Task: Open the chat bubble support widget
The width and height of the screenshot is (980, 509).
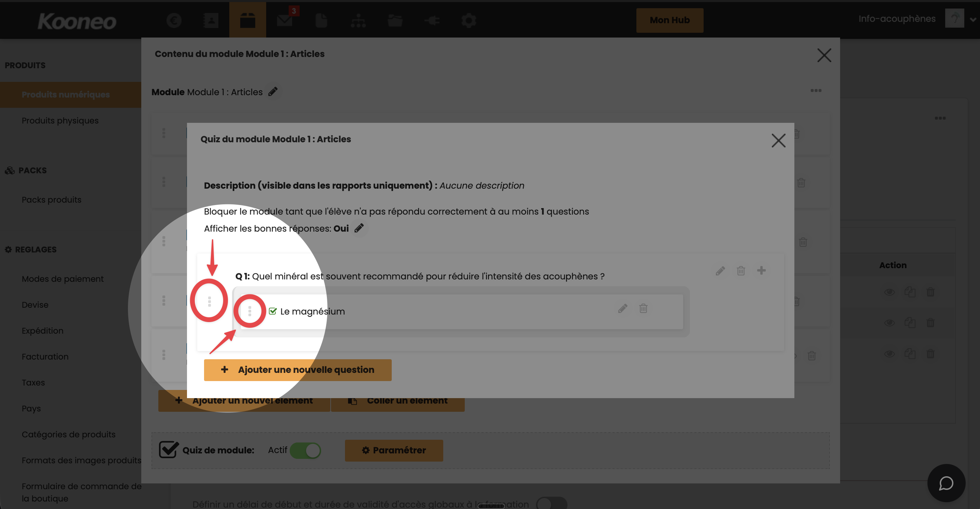Action: pyautogui.click(x=946, y=483)
